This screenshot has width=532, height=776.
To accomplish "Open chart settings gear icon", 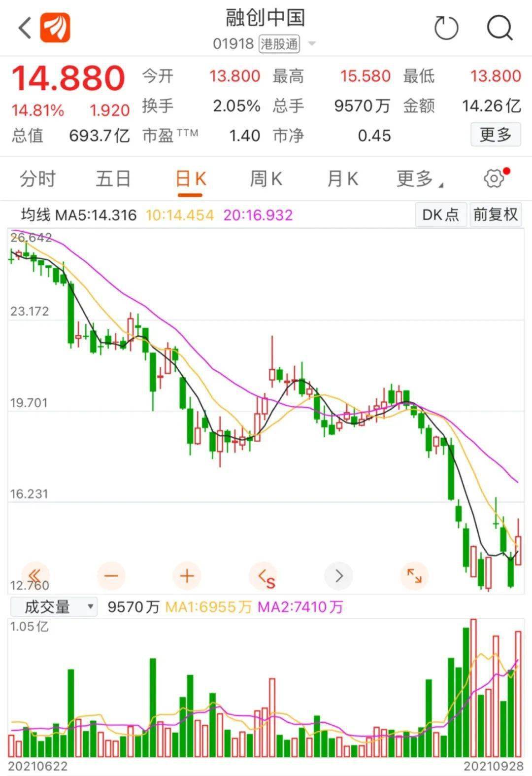I will click(494, 178).
